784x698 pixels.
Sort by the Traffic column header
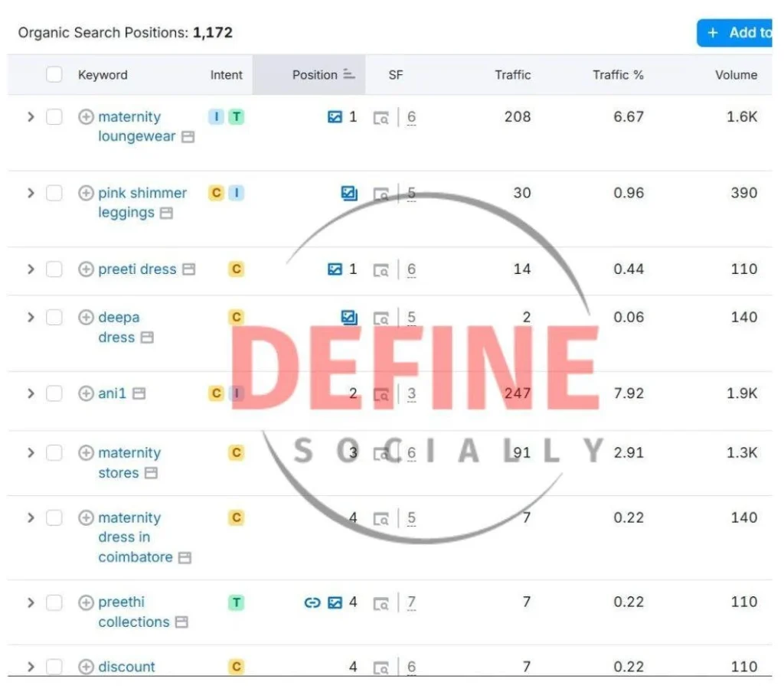tap(512, 75)
